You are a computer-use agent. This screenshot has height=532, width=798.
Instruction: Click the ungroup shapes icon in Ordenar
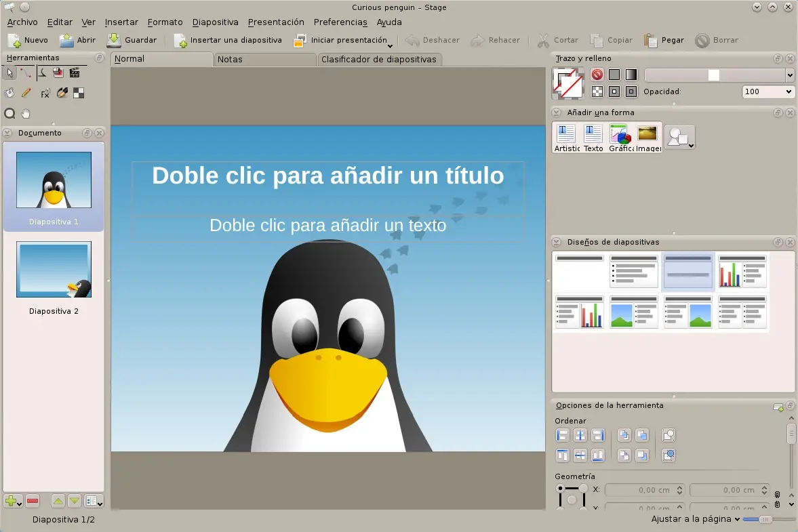click(669, 455)
